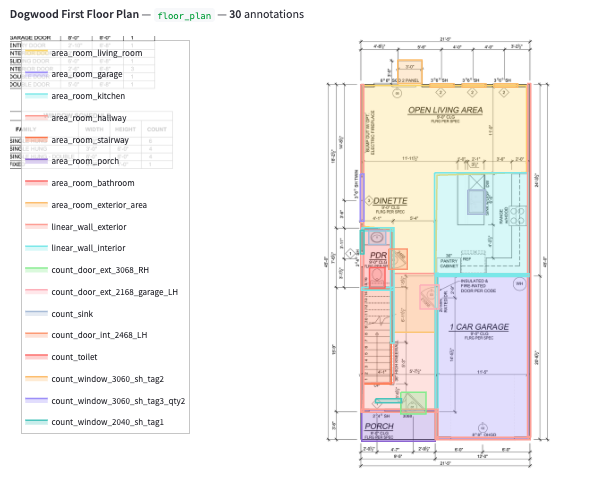Click the count_sink legend entry
592x488 pixels.
(59, 314)
